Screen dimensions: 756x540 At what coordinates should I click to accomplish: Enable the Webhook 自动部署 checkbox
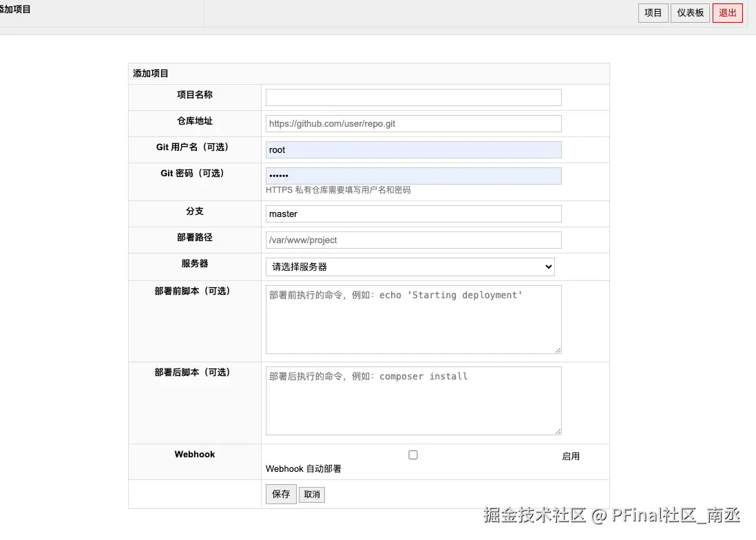pos(413,455)
